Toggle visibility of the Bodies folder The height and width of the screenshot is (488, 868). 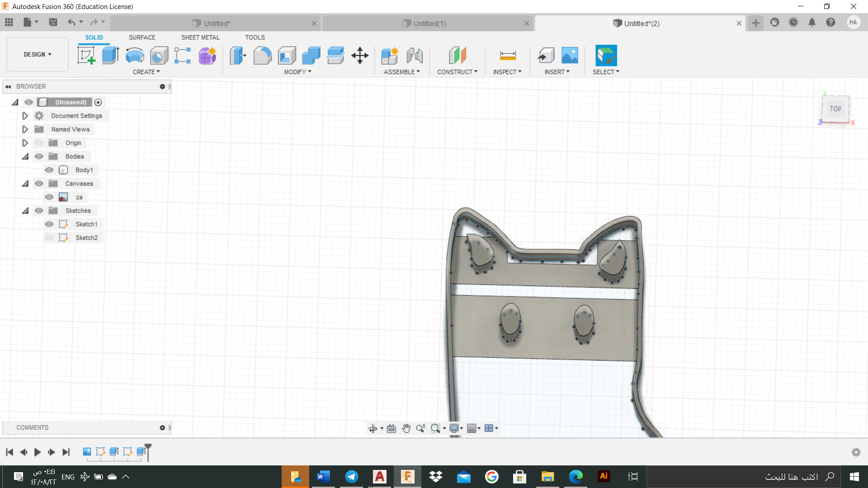click(39, 156)
